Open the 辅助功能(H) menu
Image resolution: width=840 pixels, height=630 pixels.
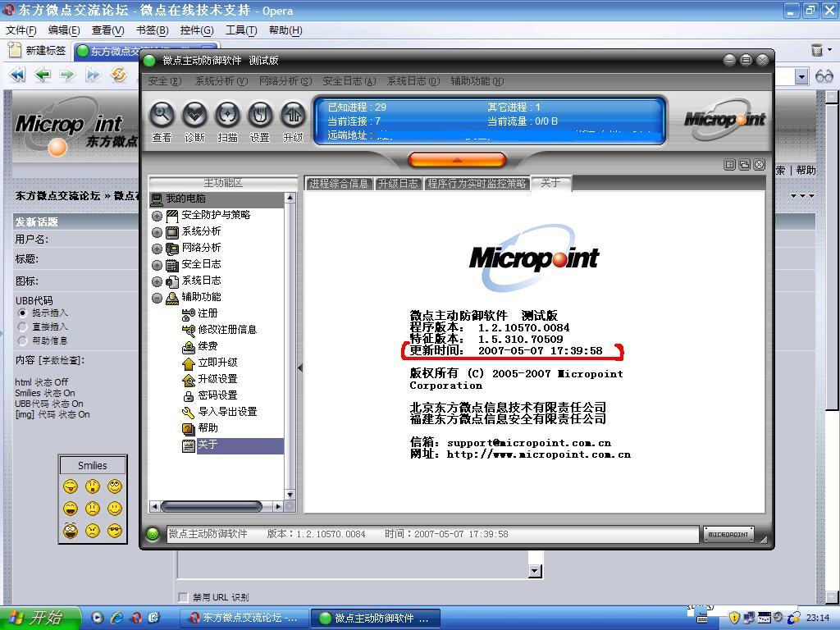[x=477, y=81]
